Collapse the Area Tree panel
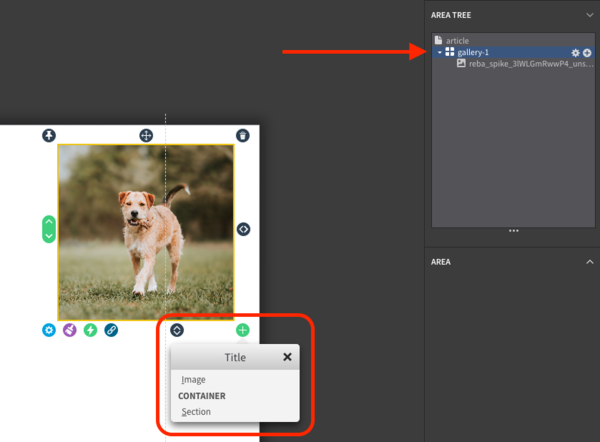Screen dimensions: 600x442 click(589, 15)
